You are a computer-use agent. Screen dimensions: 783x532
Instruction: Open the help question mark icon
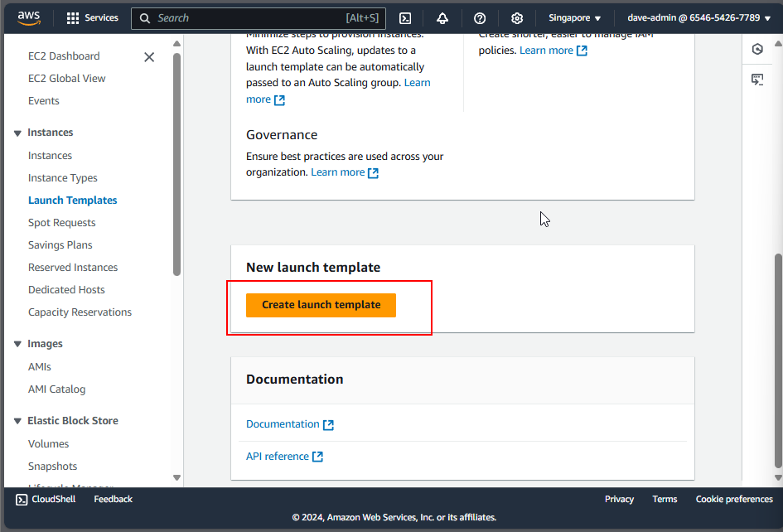[x=480, y=18]
